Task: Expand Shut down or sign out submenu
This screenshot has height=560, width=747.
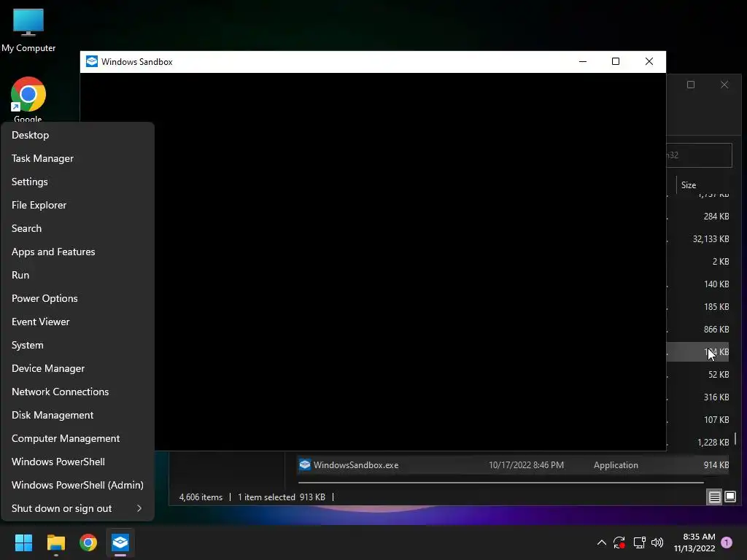Action: [x=77, y=508]
